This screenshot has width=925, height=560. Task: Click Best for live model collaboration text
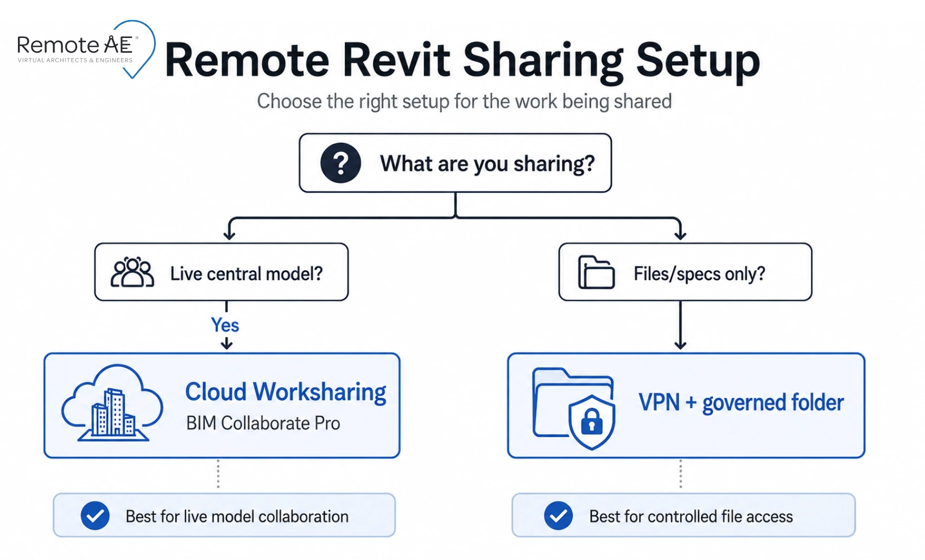coord(237,516)
